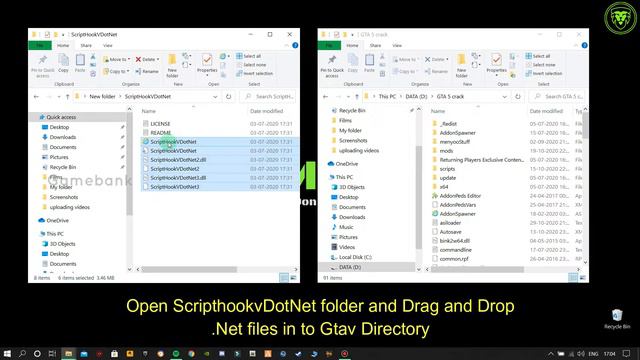The image size is (640, 360).
Task: Click Select all in ScriptHookVDotNet ribbon
Action: (249, 56)
